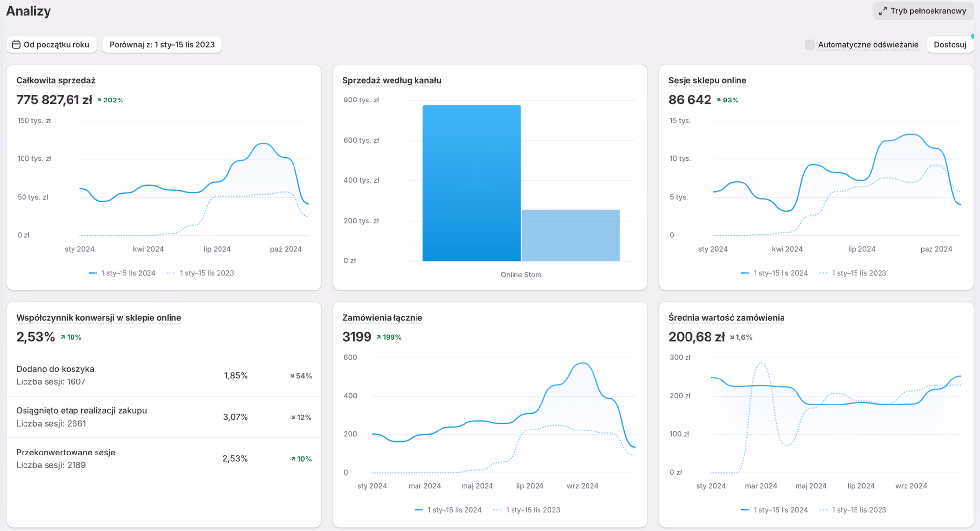Click the 12% decrease value
This screenshot has height=531, width=980.
pos(301,417)
